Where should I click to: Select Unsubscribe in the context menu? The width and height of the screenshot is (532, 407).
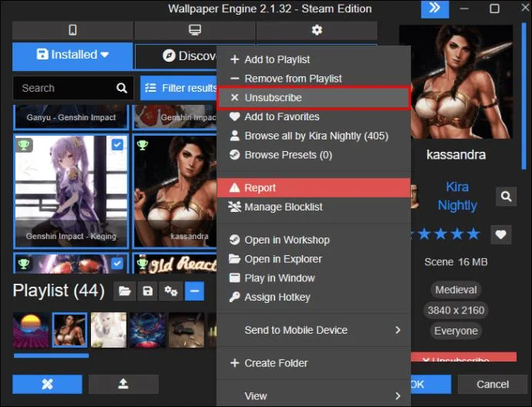pos(314,98)
